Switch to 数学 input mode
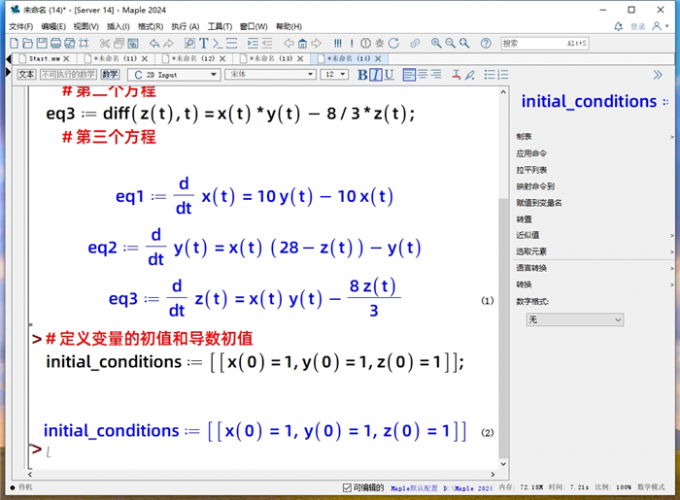This screenshot has width=680, height=500. pyautogui.click(x=110, y=75)
